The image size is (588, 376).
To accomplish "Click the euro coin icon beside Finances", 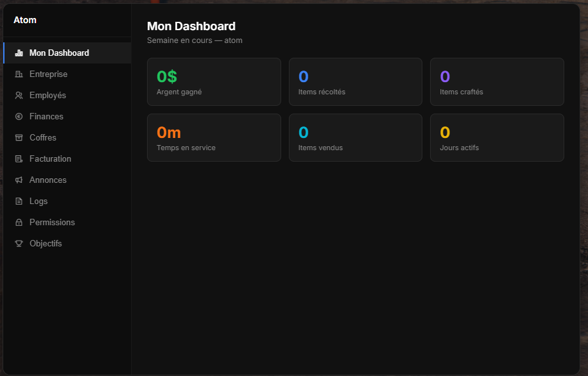I will pyautogui.click(x=19, y=117).
